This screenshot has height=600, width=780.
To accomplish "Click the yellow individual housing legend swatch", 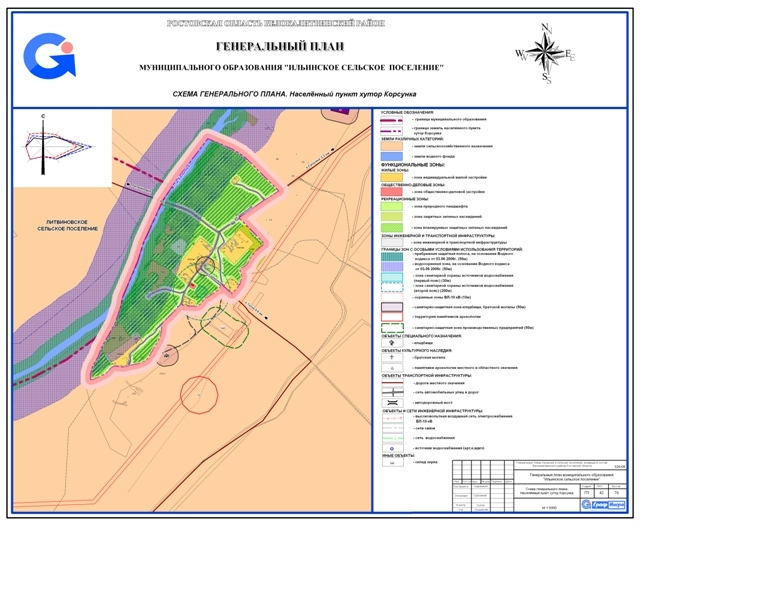I will click(391, 177).
